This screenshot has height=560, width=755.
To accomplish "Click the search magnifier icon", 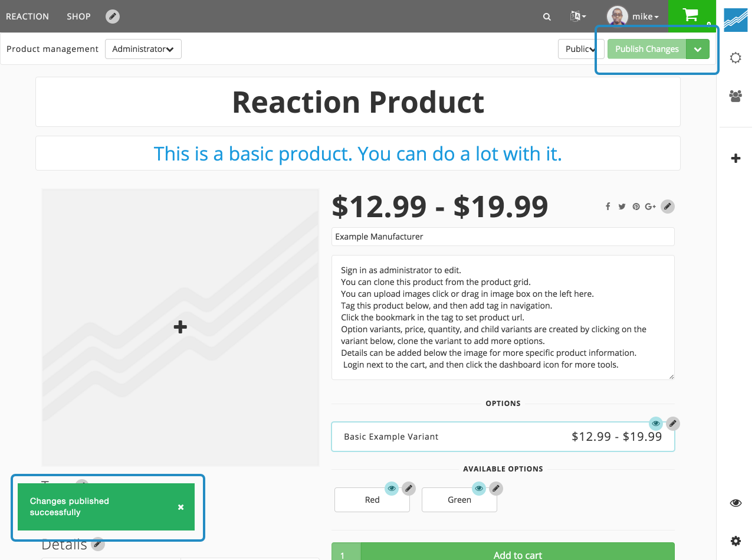I will [547, 17].
